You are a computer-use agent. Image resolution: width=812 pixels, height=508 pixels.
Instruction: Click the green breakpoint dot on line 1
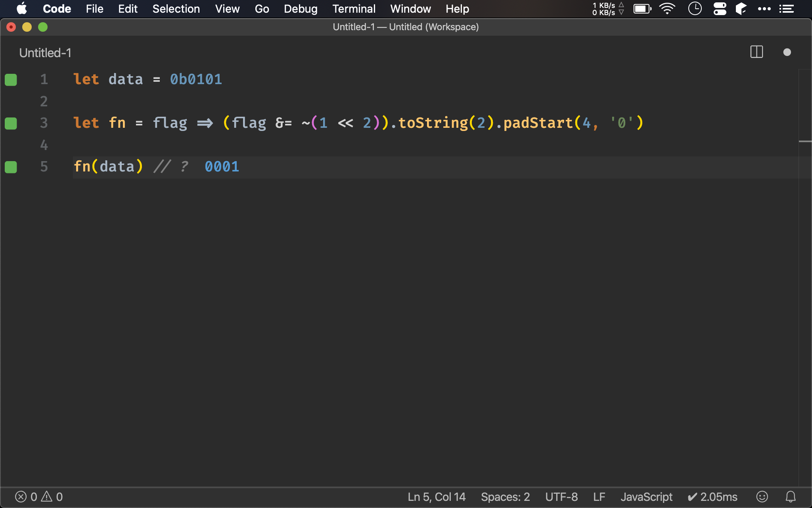click(x=11, y=79)
